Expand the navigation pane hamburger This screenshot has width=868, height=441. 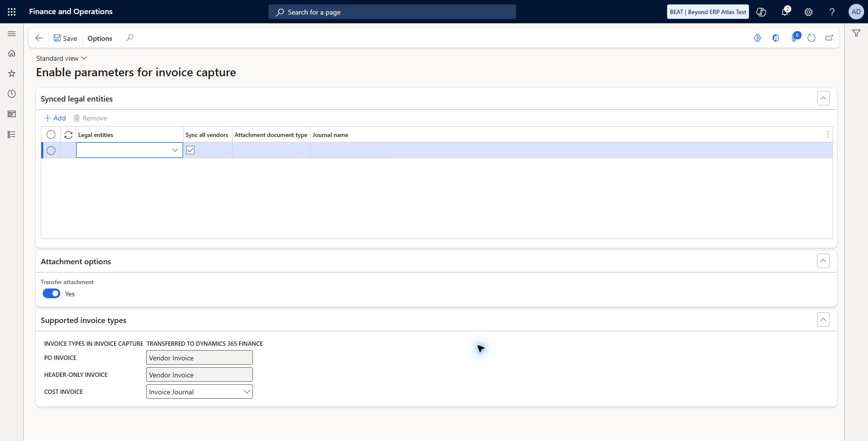tap(12, 34)
